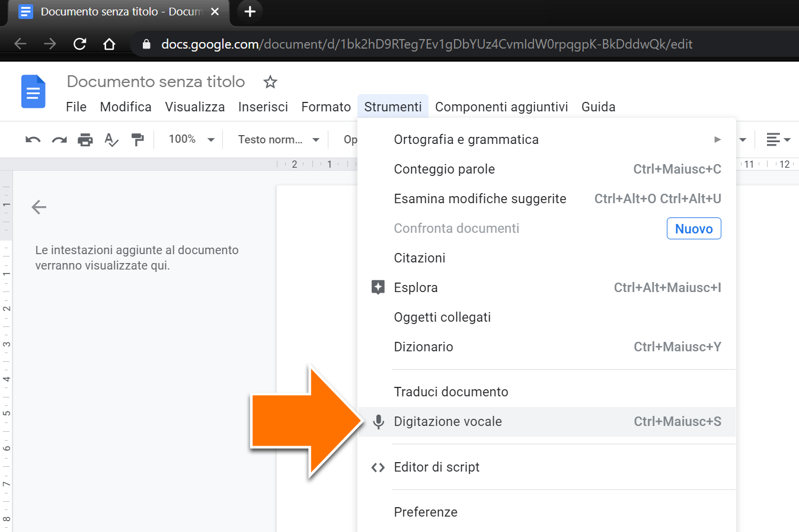The width and height of the screenshot is (799, 532).
Task: Reload the page in the browser
Action: [x=79, y=44]
